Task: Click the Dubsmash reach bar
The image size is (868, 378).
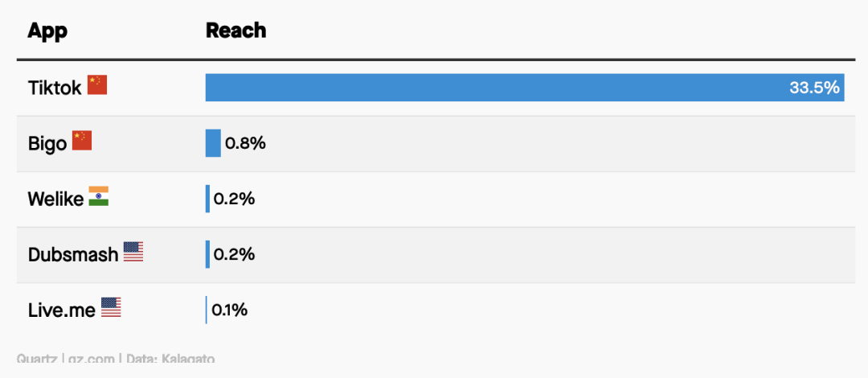Action: pyautogui.click(x=207, y=254)
